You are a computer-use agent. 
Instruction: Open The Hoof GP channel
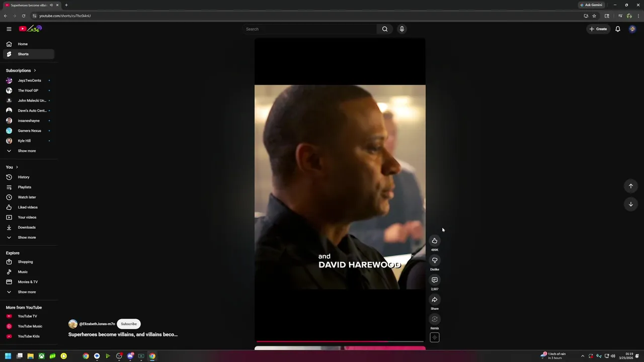pos(28,90)
